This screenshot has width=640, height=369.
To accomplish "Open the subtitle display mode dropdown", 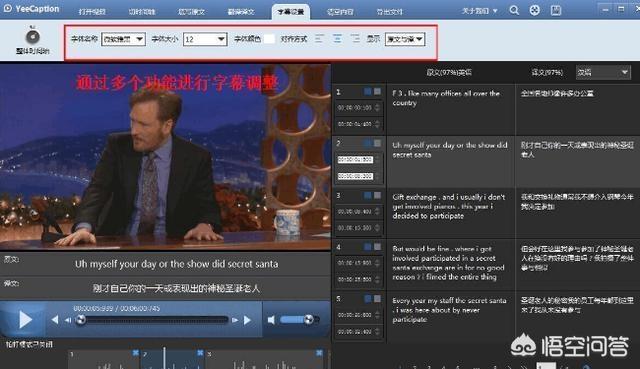I will click(x=405, y=39).
